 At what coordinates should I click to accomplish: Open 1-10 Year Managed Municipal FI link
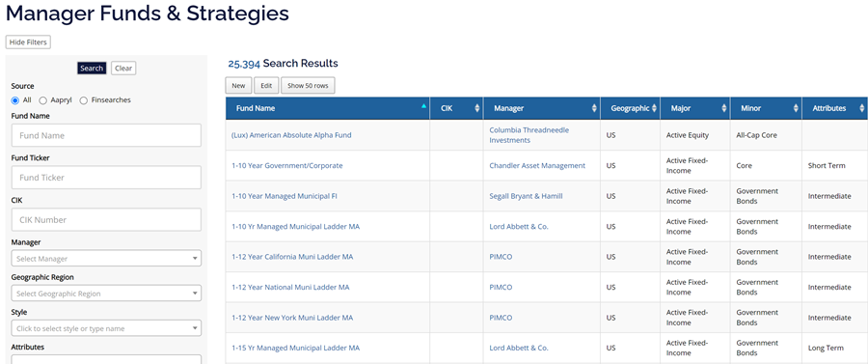click(285, 196)
